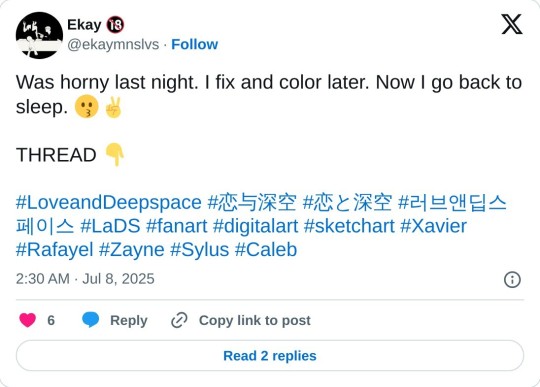540x387 pixels.
Task: Open the @ekaymnslvs handle link
Action: (x=113, y=45)
